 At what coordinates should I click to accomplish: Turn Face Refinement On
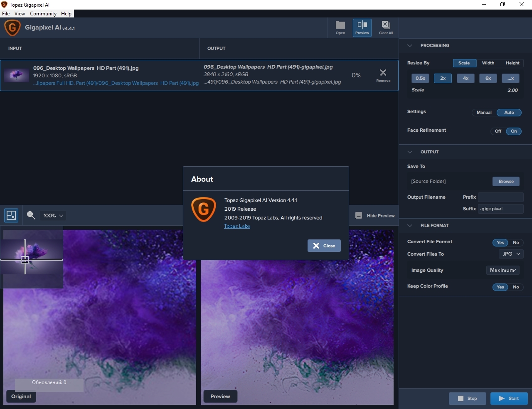(x=514, y=131)
